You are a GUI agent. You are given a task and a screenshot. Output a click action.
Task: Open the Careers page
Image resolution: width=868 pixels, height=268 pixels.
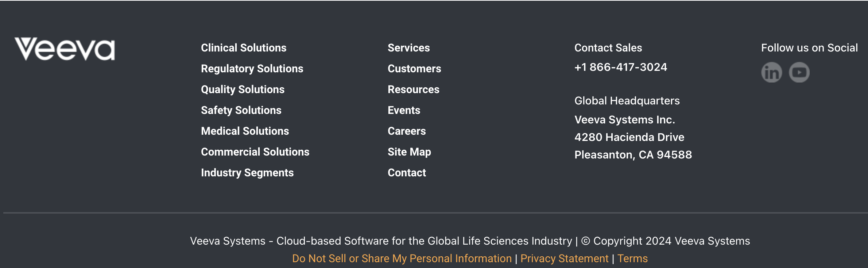click(x=407, y=131)
